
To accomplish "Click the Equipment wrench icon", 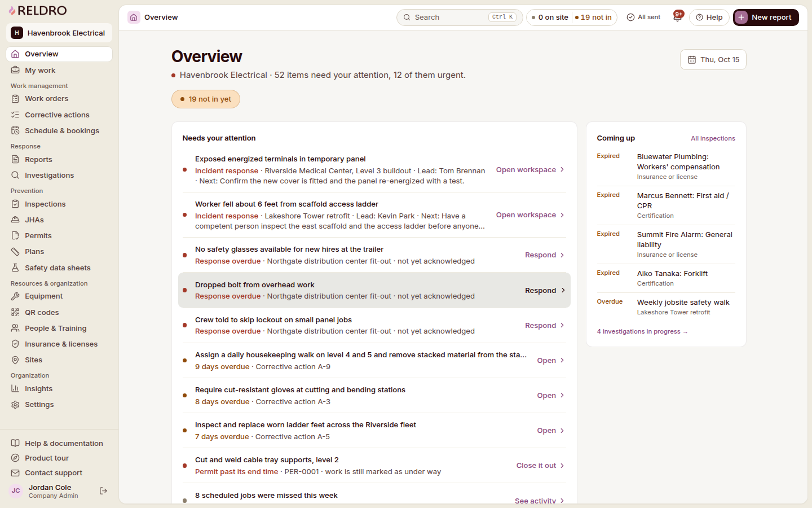I will (x=15, y=296).
